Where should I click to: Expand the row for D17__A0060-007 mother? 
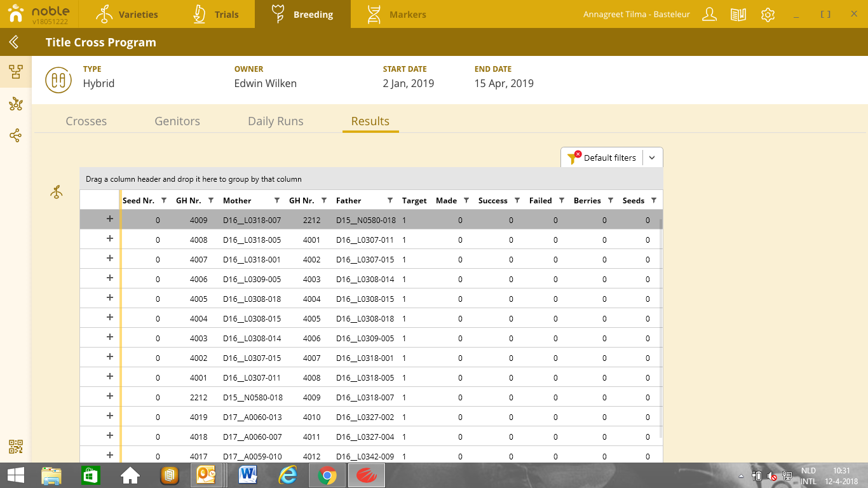coord(109,436)
